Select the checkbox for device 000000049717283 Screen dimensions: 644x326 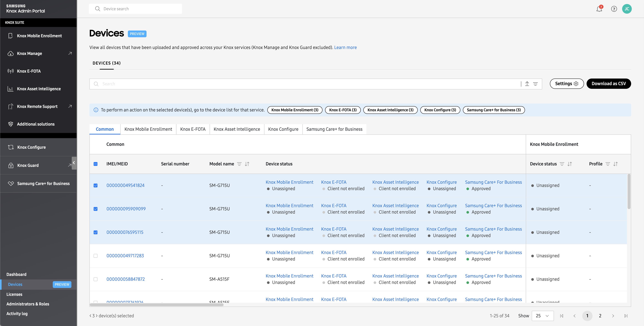96,256
